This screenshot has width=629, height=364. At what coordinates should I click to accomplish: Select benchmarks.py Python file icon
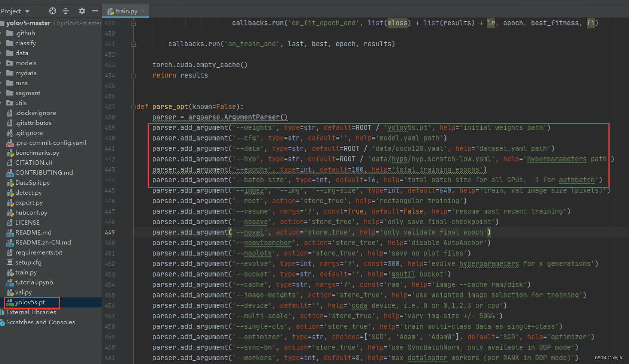pyautogui.click(x=10, y=153)
